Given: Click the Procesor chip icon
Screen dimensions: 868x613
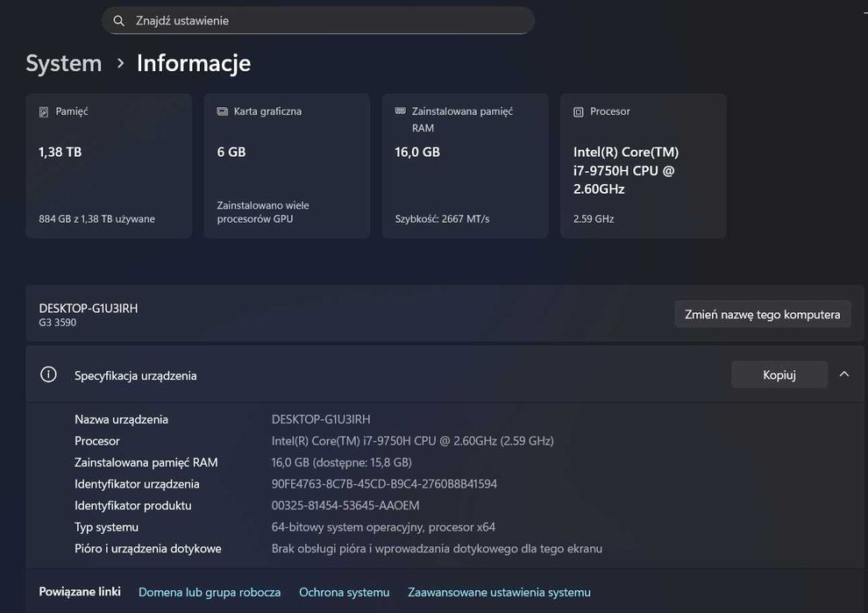Looking at the screenshot, I should tap(579, 112).
